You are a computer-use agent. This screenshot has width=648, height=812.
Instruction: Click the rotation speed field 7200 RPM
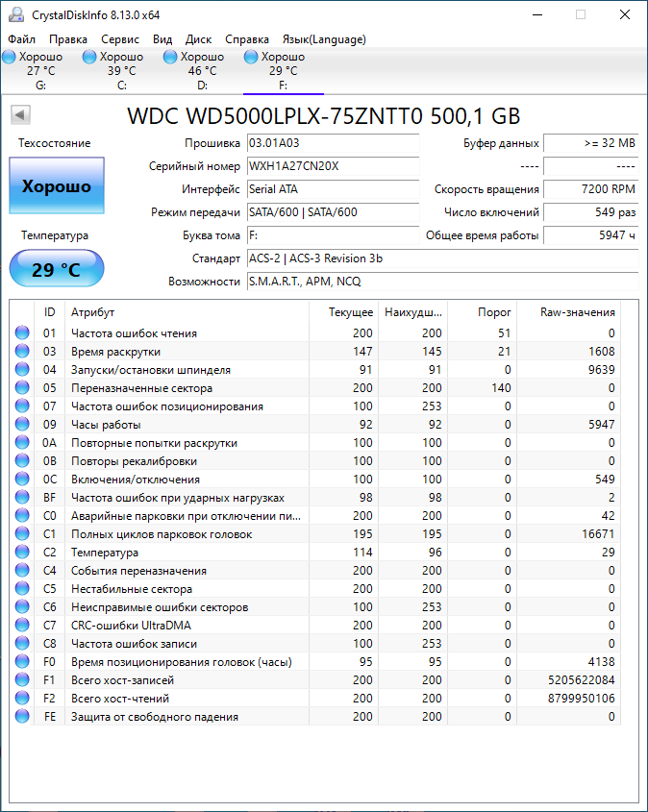(590, 189)
